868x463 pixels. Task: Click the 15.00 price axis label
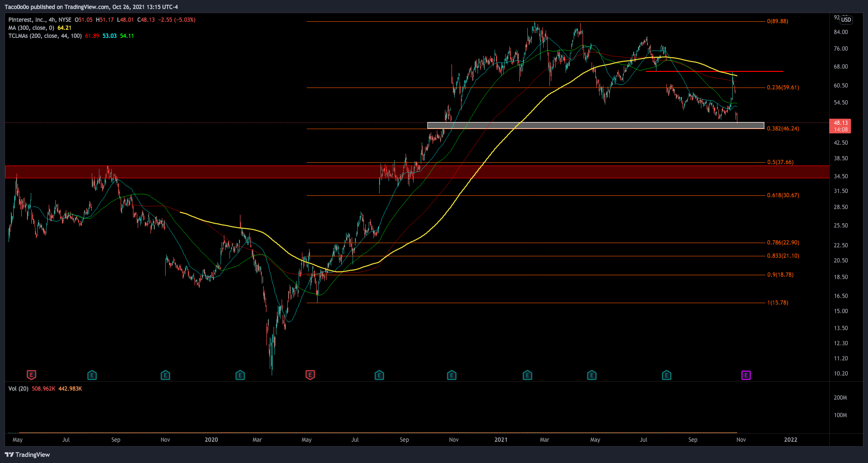click(x=841, y=311)
